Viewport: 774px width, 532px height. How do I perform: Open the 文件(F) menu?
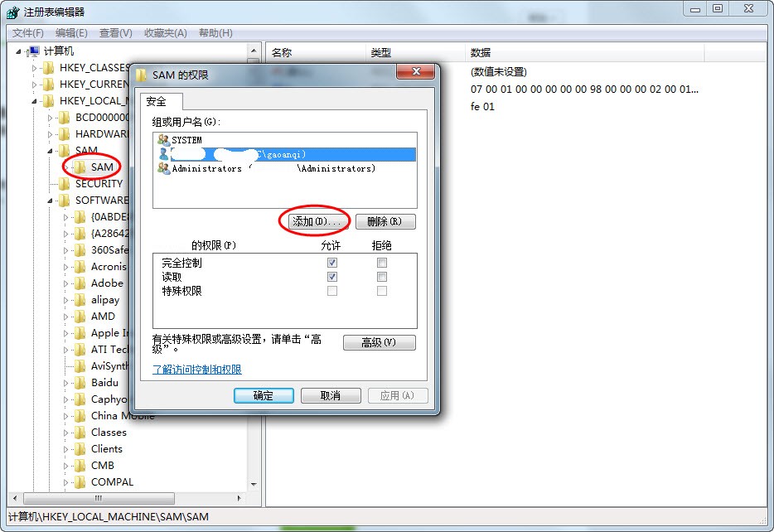28,33
